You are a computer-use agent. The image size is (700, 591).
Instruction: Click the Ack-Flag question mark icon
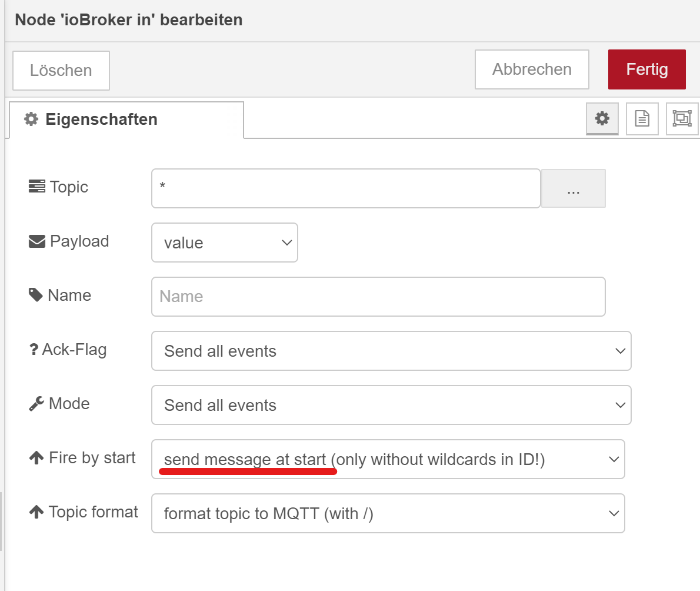(34, 349)
